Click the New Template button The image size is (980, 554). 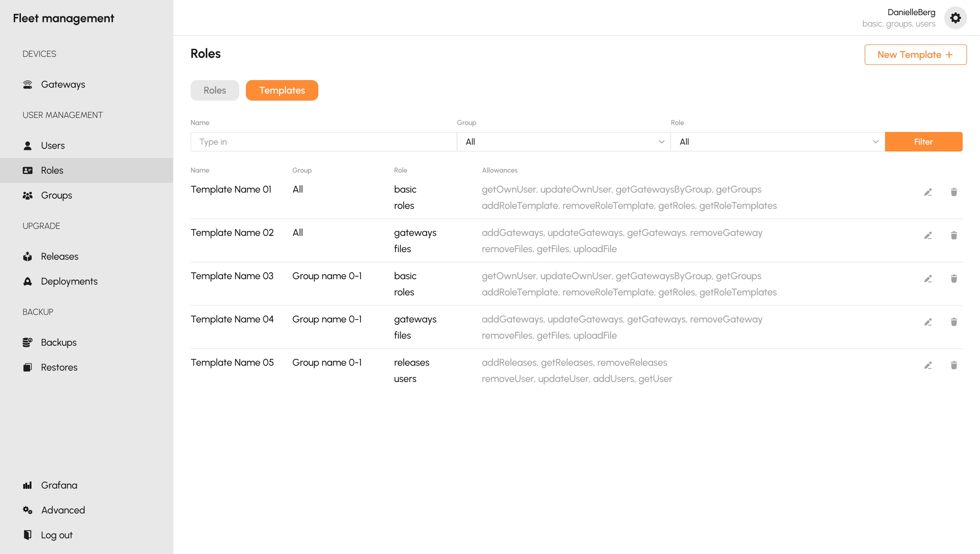[x=915, y=55]
